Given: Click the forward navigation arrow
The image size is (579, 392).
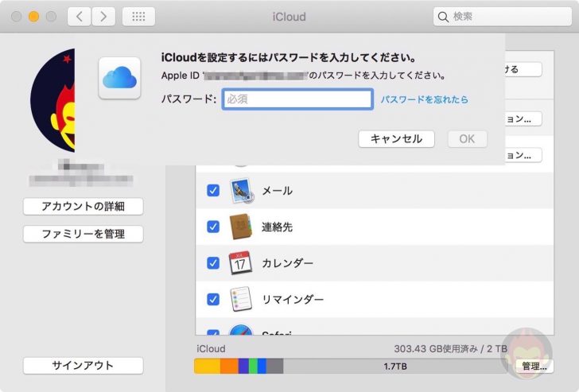Looking at the screenshot, I should [103, 17].
